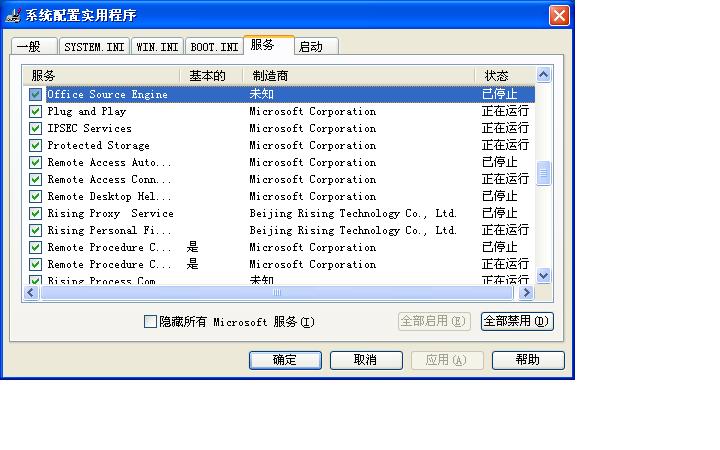
Task: Click the horizontal scrollbar thumb
Action: pos(277,292)
